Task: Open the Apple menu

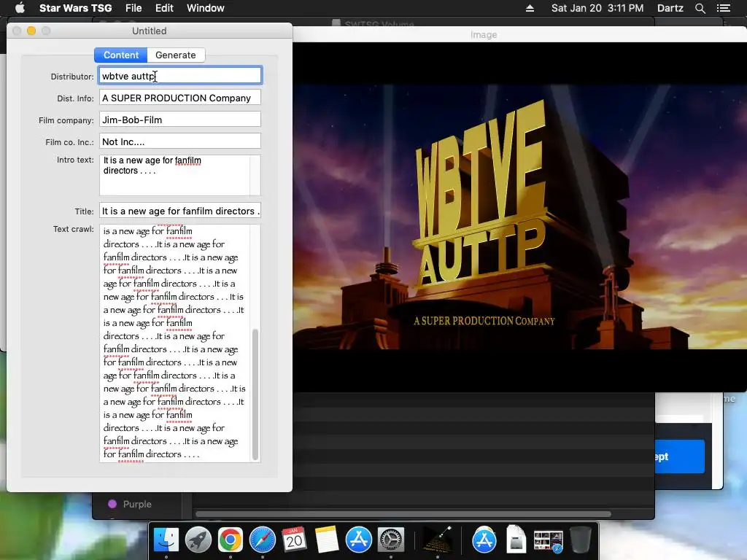Action: tap(20, 8)
